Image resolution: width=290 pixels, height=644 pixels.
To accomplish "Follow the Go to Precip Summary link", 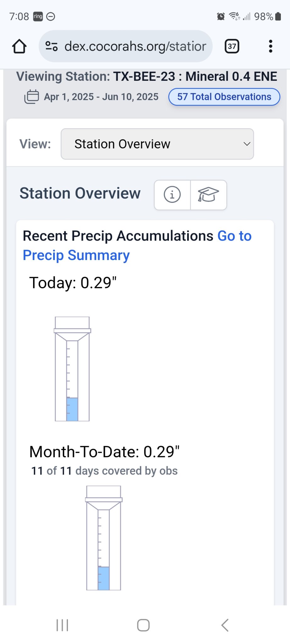I will click(x=76, y=255).
